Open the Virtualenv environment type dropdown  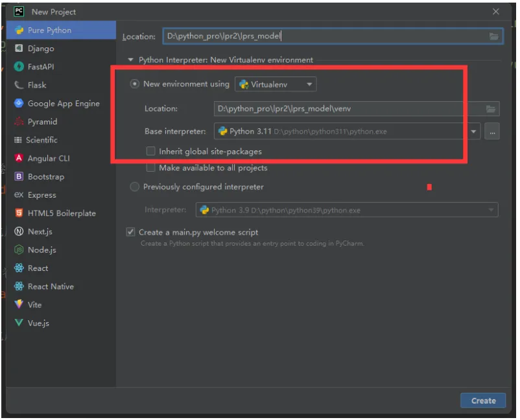(x=276, y=84)
